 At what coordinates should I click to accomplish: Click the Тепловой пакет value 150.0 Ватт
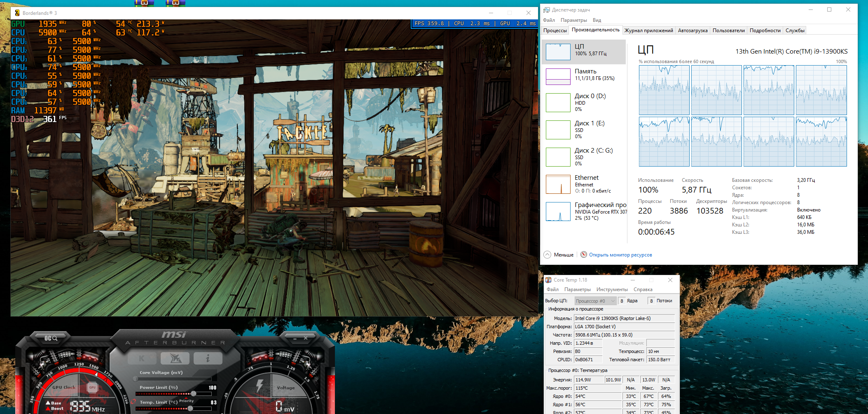pos(660,360)
